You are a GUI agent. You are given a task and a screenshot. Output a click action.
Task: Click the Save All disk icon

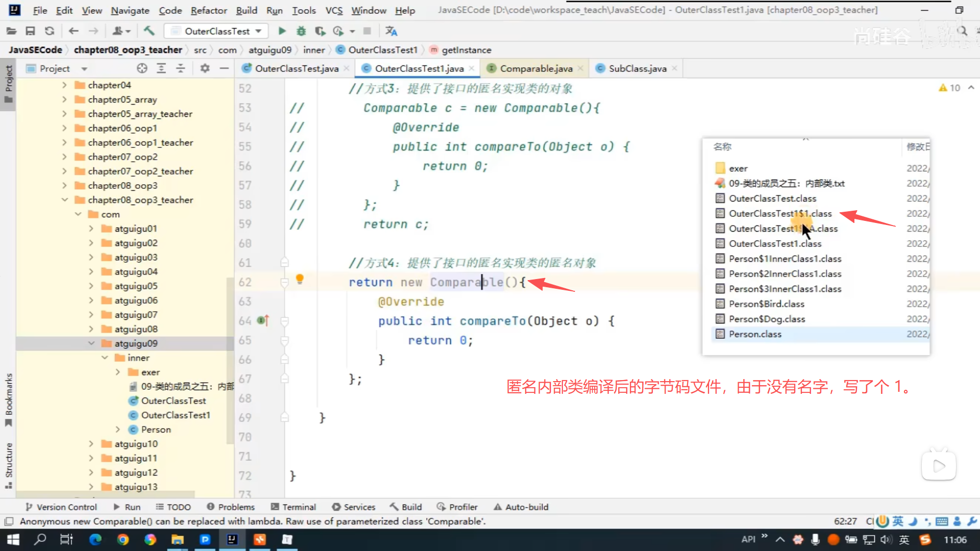pos(30,31)
